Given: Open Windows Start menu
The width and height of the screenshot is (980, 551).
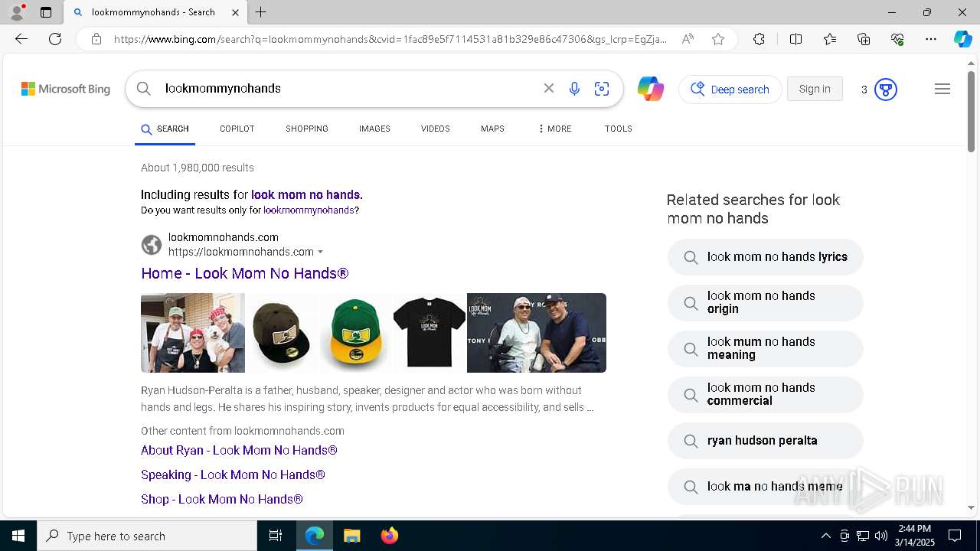Looking at the screenshot, I should coord(18,536).
